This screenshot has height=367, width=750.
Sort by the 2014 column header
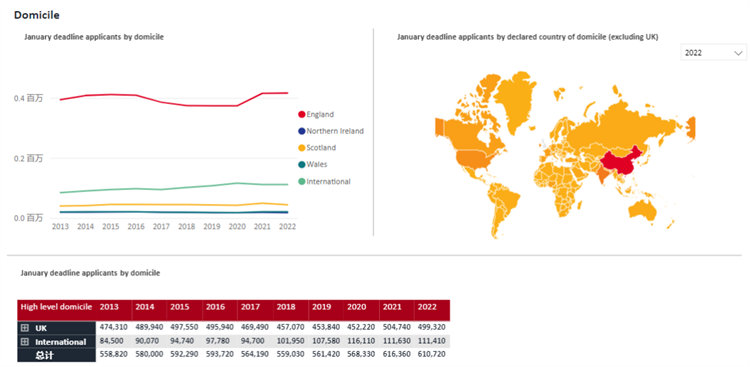144,307
